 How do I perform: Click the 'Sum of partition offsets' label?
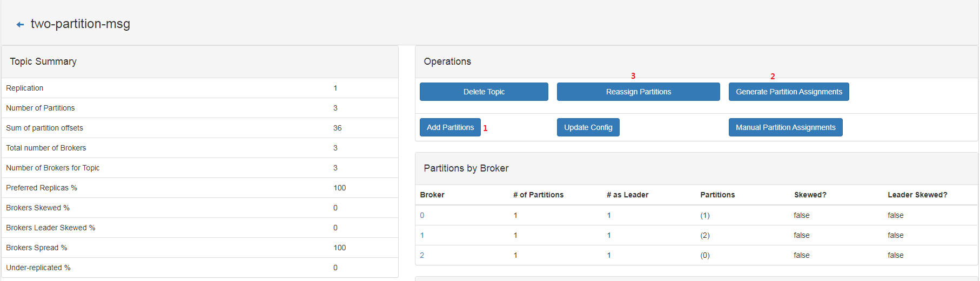pyautogui.click(x=45, y=128)
